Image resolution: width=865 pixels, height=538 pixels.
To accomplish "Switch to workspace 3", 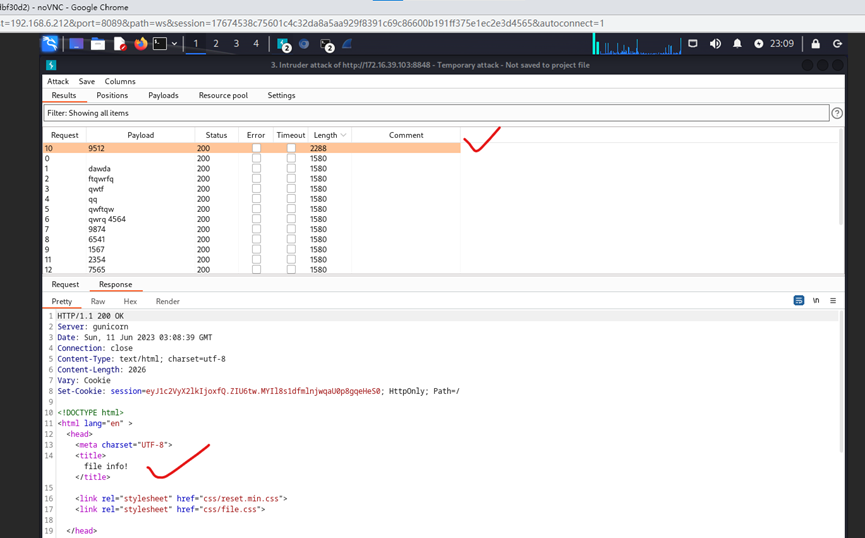I will tap(236, 44).
